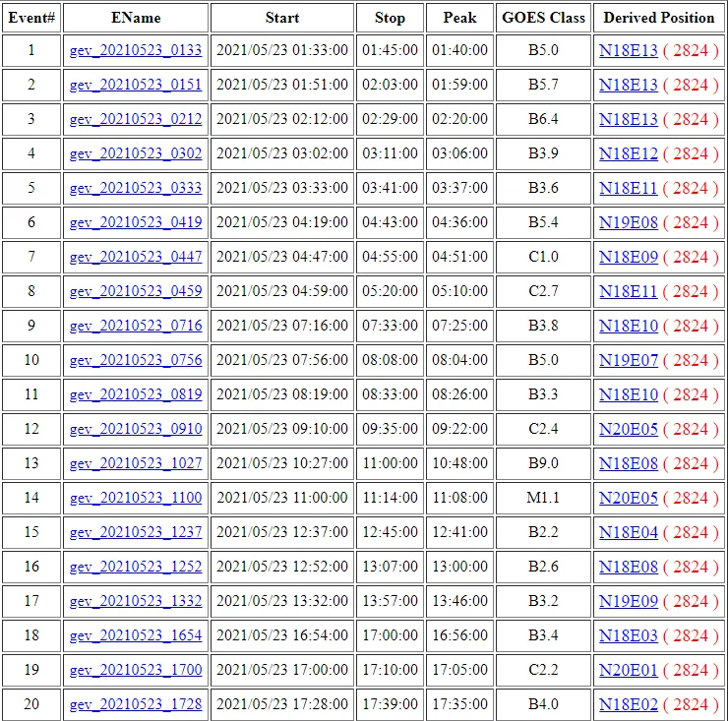Click the peak time 05:10:00
728x721 pixels.
pos(459,290)
